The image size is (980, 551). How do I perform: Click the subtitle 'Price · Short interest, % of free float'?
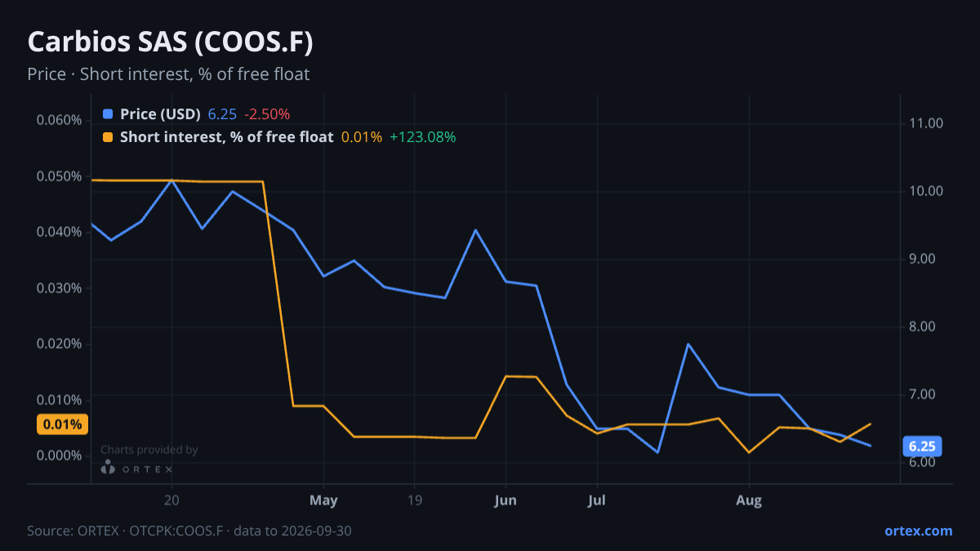click(x=168, y=74)
